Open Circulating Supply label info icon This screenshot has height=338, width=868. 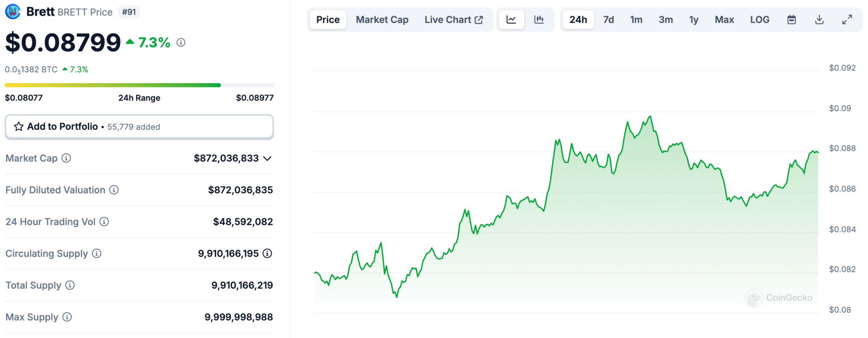click(x=97, y=254)
